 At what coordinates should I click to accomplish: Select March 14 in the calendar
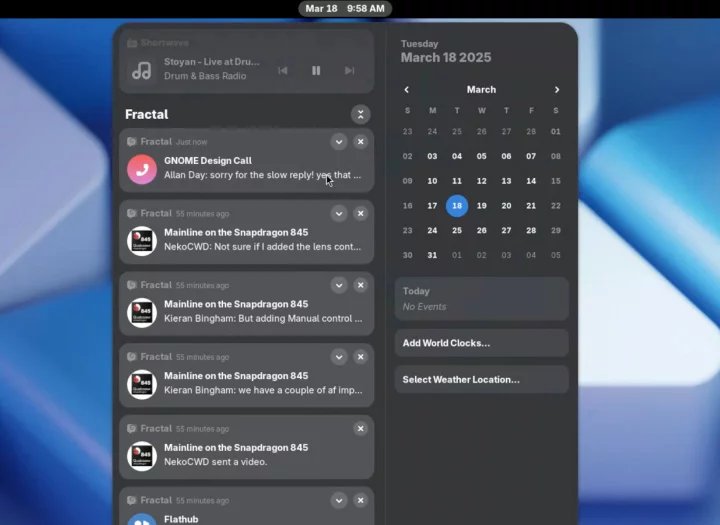531,181
